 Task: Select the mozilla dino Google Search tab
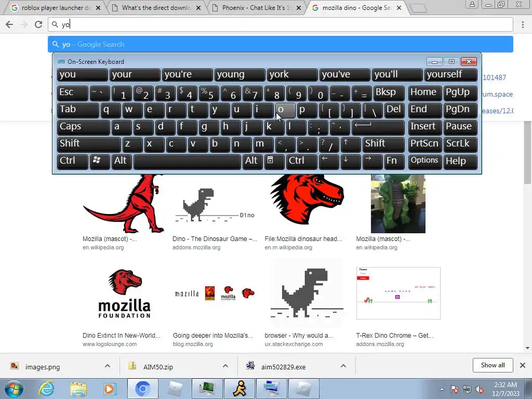[356, 7]
